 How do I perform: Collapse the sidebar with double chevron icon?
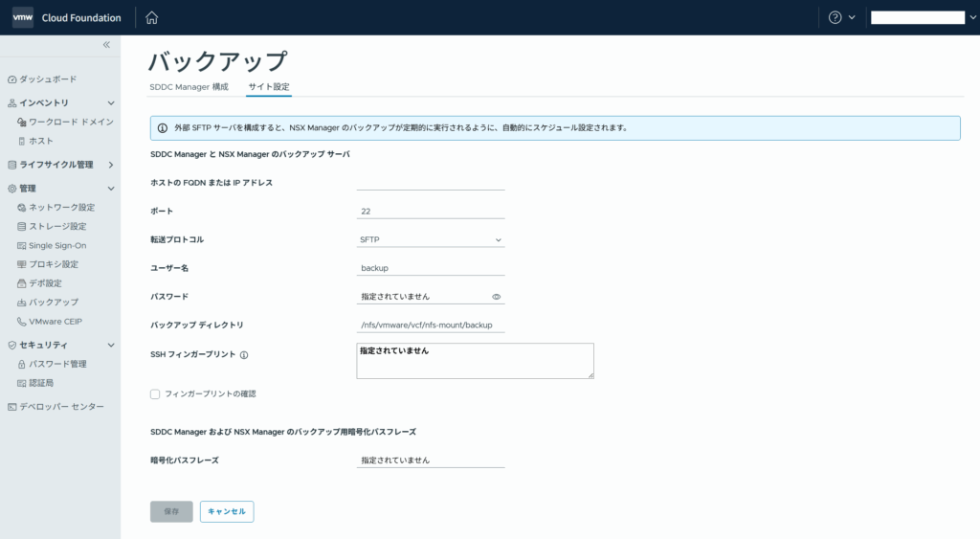(x=106, y=45)
